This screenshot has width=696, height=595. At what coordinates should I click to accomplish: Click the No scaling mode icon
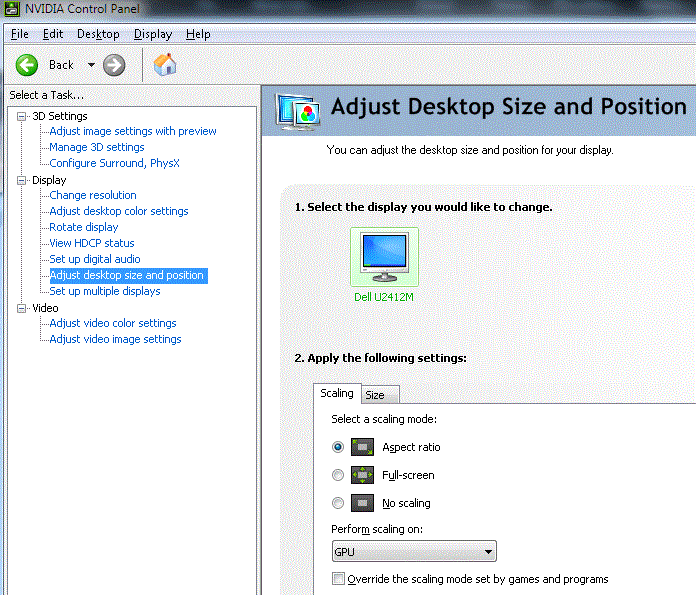click(362, 503)
